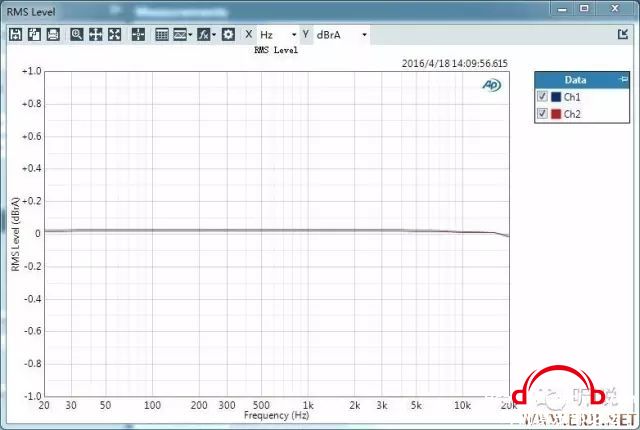Expand the fx function dropdown arrow
Screen dimensions: 640x430
pos(214,35)
